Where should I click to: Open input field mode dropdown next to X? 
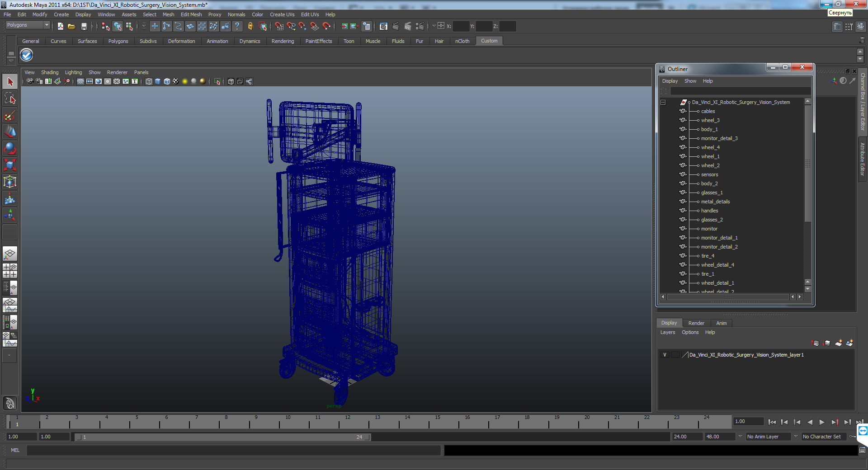click(434, 26)
